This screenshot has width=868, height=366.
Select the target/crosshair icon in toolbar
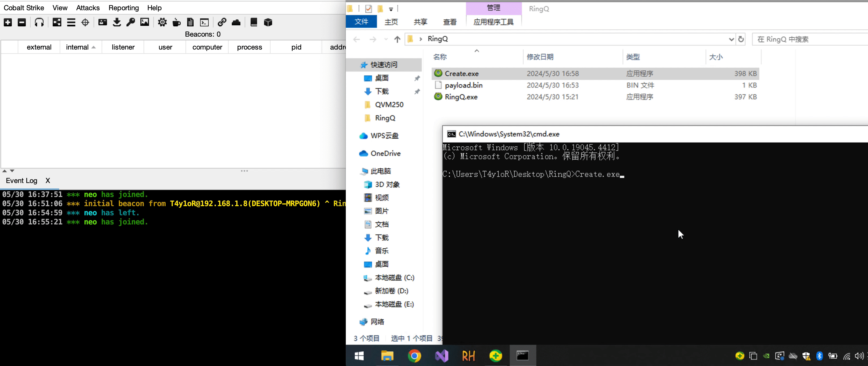pos(85,22)
